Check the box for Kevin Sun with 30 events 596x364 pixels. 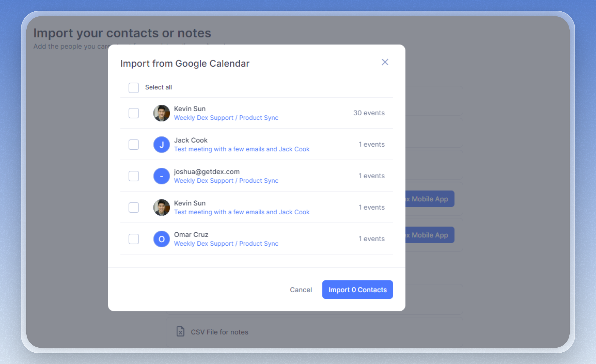(134, 113)
